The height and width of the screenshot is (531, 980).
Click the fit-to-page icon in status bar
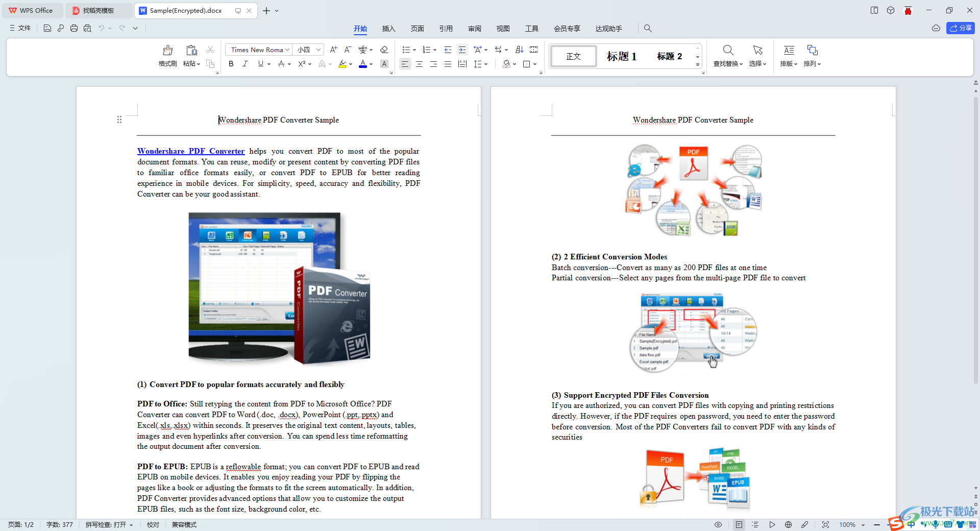[826, 525]
